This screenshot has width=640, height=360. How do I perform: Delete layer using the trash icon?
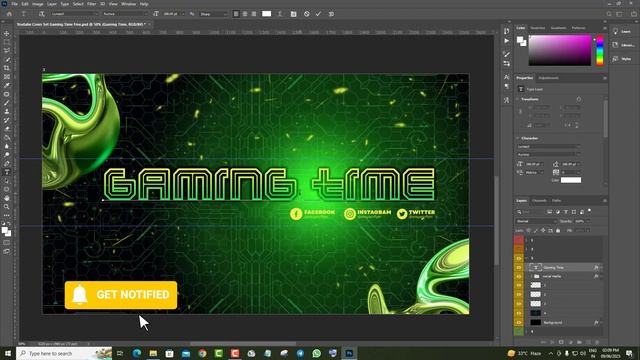click(x=597, y=342)
